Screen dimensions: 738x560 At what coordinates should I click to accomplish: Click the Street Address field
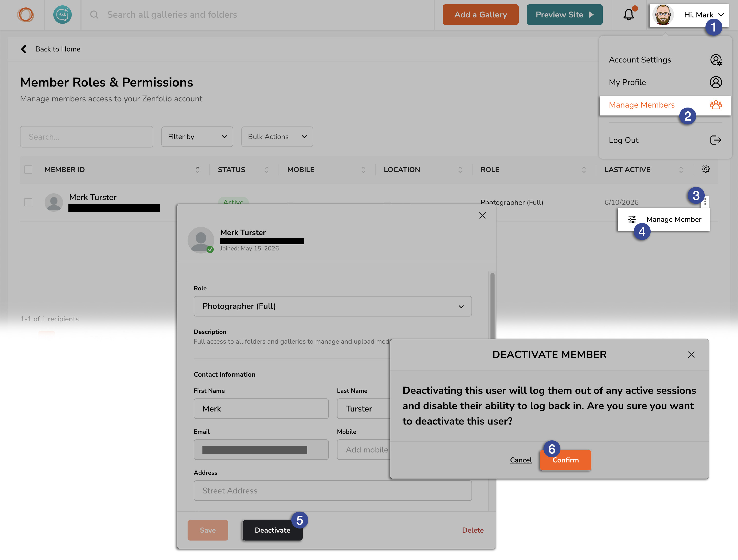coord(333,491)
